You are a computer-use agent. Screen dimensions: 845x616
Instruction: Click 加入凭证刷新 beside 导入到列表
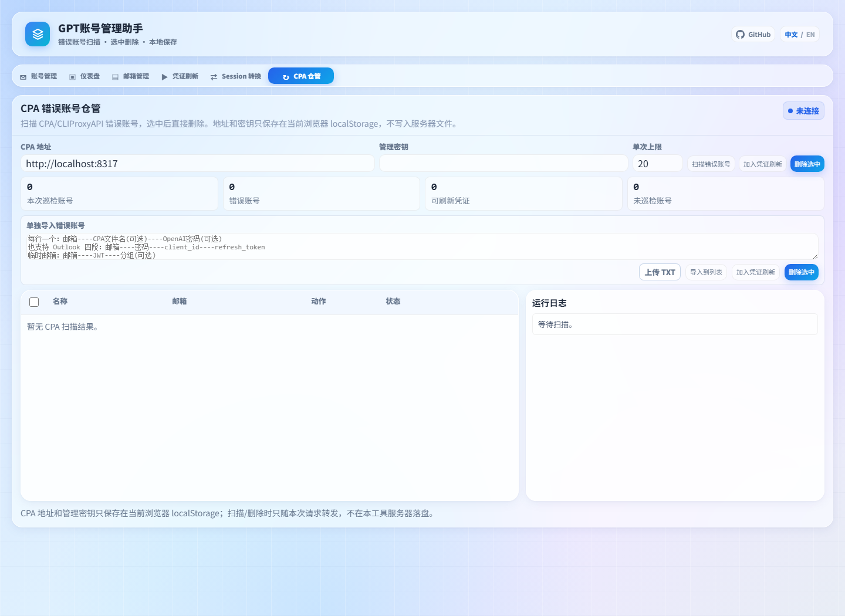(756, 272)
